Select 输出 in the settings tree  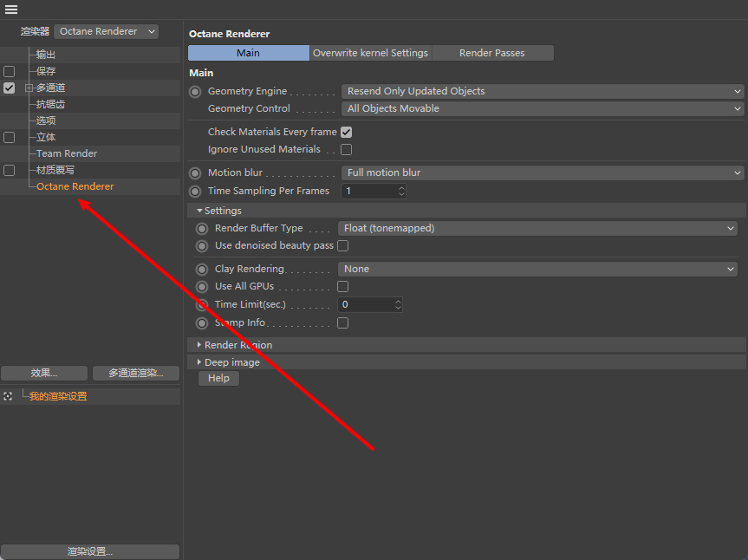(x=46, y=55)
